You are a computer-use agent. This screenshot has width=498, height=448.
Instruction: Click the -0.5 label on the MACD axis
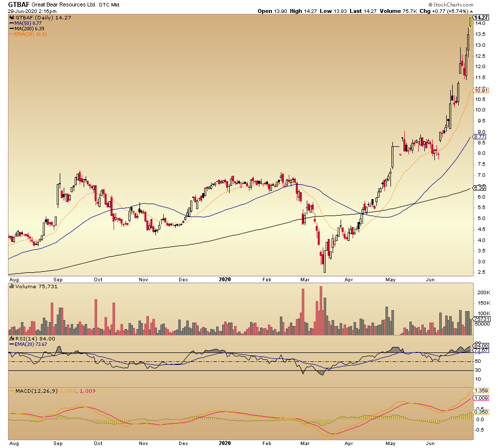point(480,430)
